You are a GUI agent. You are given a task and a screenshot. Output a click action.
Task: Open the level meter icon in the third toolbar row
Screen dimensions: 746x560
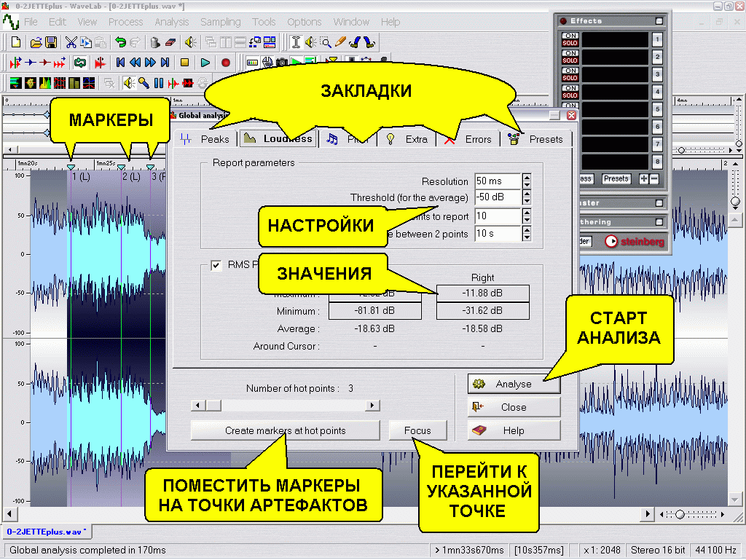pyautogui.click(x=16, y=83)
